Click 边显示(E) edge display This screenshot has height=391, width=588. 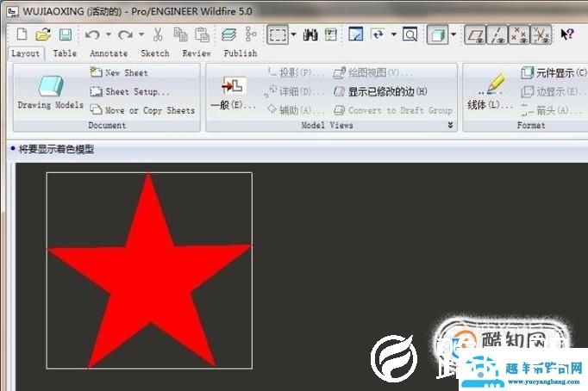coord(553,91)
